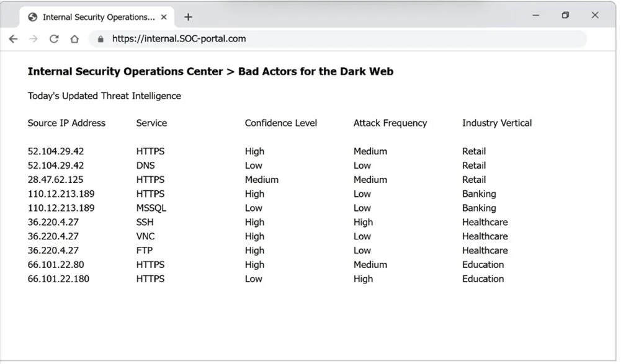The image size is (621, 364).
Task: Click the MSSQL service entry
Action: [x=151, y=208]
